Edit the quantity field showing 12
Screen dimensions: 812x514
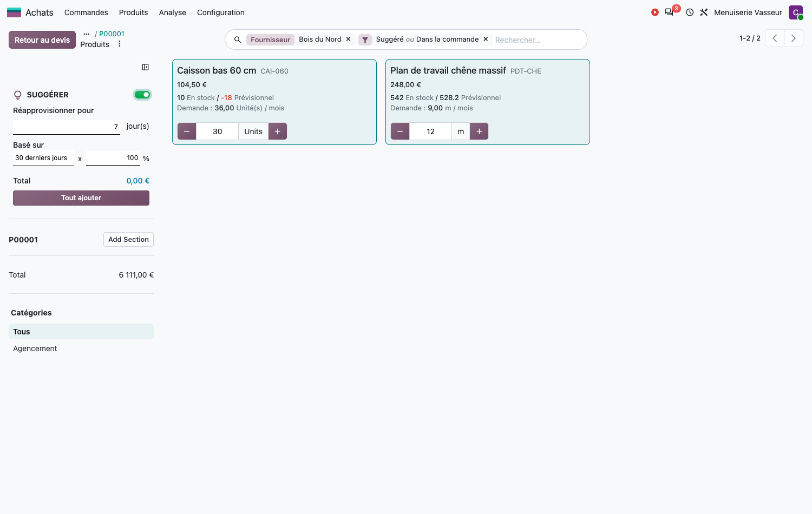[431, 131]
